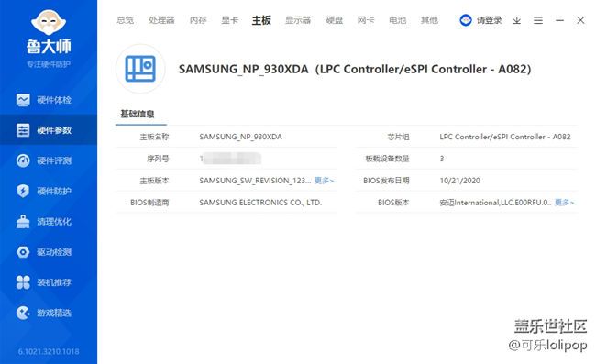Open 游戏精选 games section
Image resolution: width=596 pixels, height=364 pixels.
[49, 313]
